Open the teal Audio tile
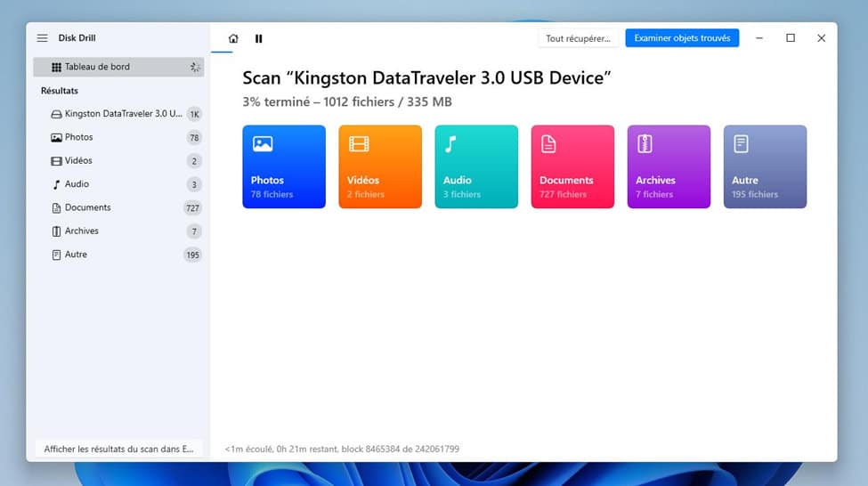 click(476, 166)
